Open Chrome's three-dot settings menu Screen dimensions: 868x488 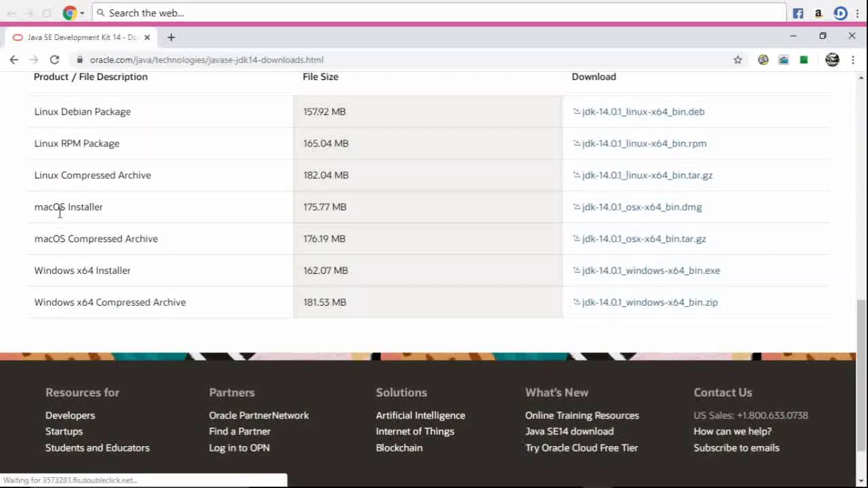point(853,60)
